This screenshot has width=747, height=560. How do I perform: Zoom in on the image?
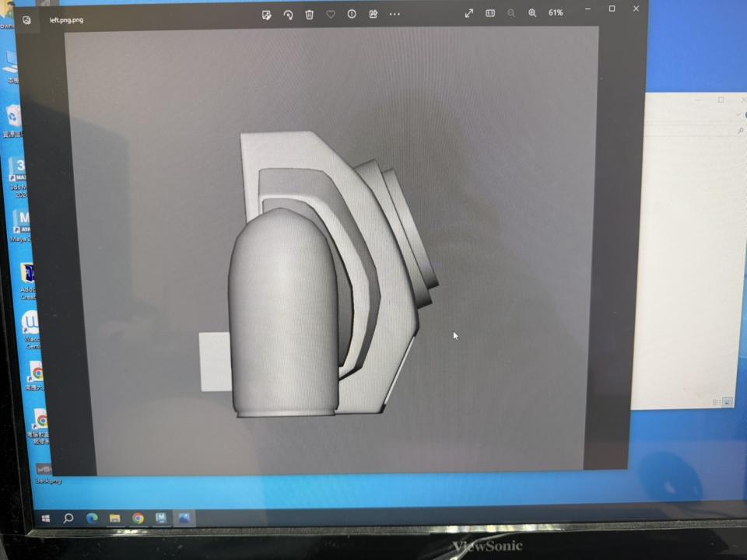(x=532, y=13)
